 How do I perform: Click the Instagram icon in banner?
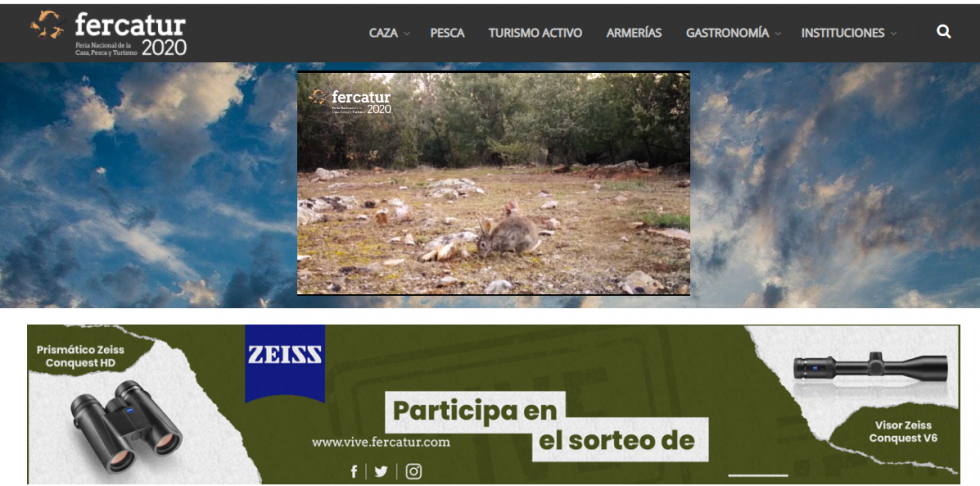413,472
